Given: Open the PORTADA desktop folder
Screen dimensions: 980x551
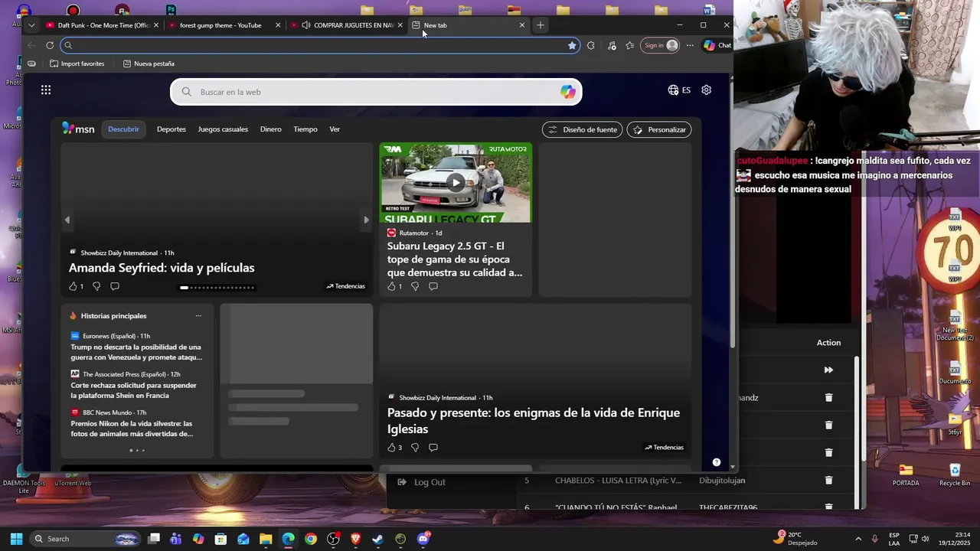Looking at the screenshot, I should pyautogui.click(x=906, y=474).
